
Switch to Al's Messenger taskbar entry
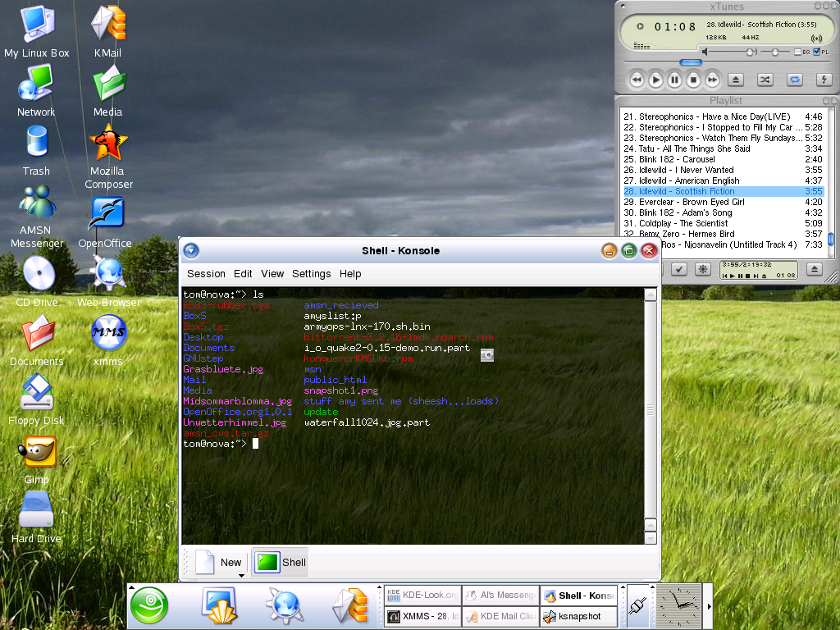click(500, 596)
